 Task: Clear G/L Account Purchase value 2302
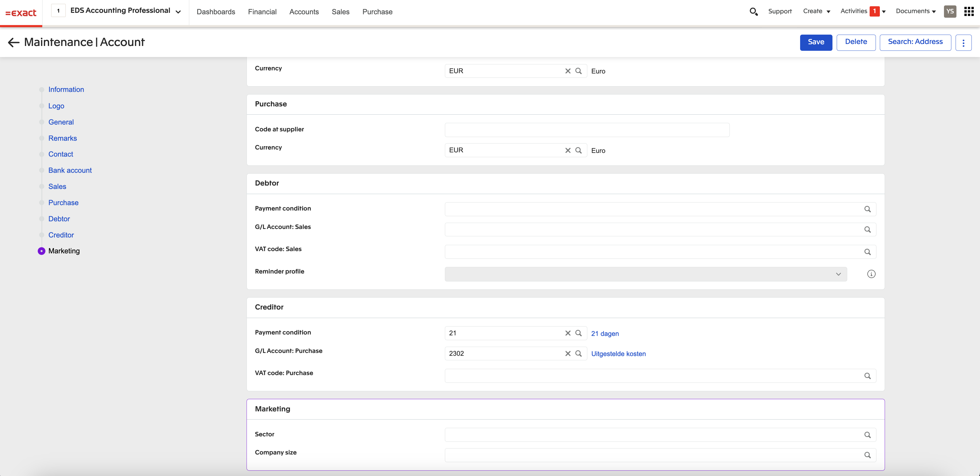(x=568, y=353)
